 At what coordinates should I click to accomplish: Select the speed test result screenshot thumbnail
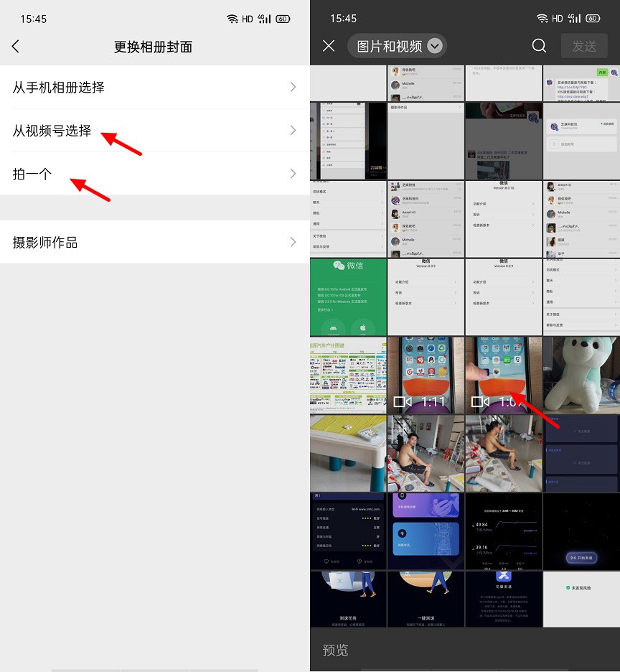tap(503, 531)
